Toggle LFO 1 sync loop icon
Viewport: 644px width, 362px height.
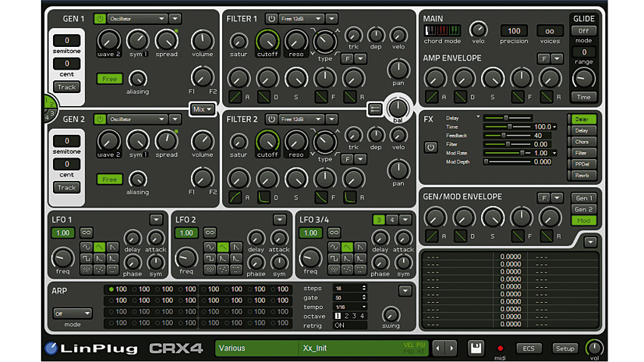86,232
